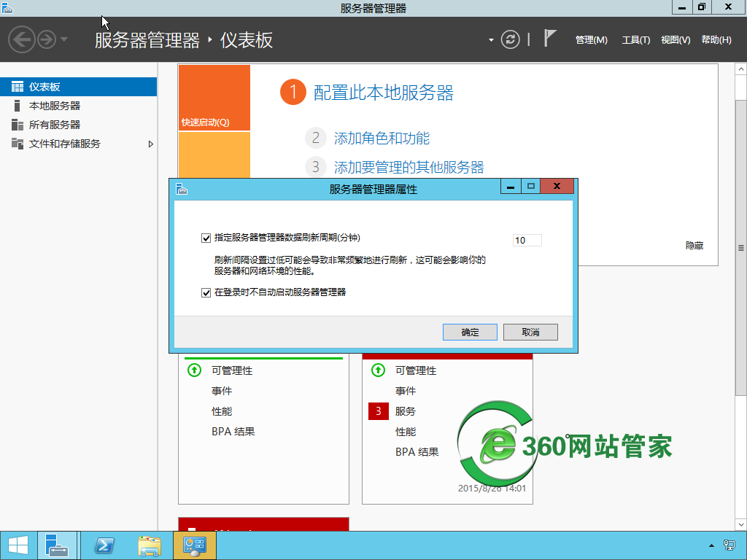Open the 添加要管理的其他服务器 link
This screenshot has height=560, width=747.
409,167
